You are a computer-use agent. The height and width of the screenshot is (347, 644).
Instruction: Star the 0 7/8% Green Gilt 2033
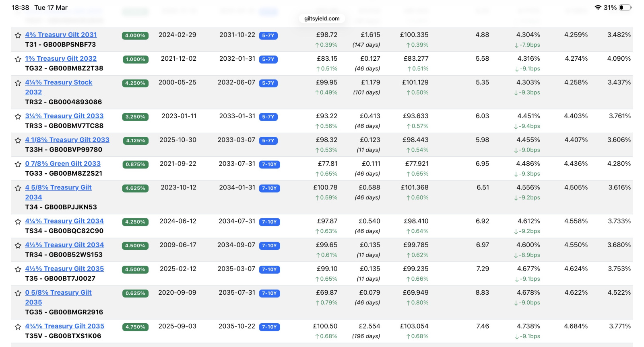point(18,164)
